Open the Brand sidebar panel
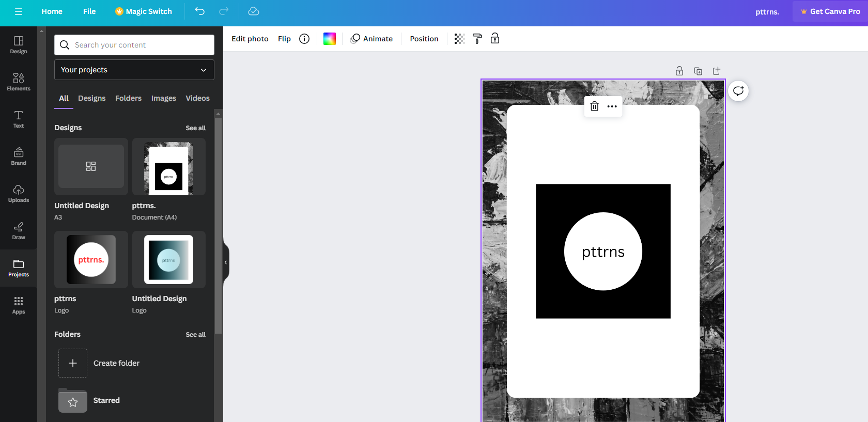The image size is (868, 422). tap(19, 157)
